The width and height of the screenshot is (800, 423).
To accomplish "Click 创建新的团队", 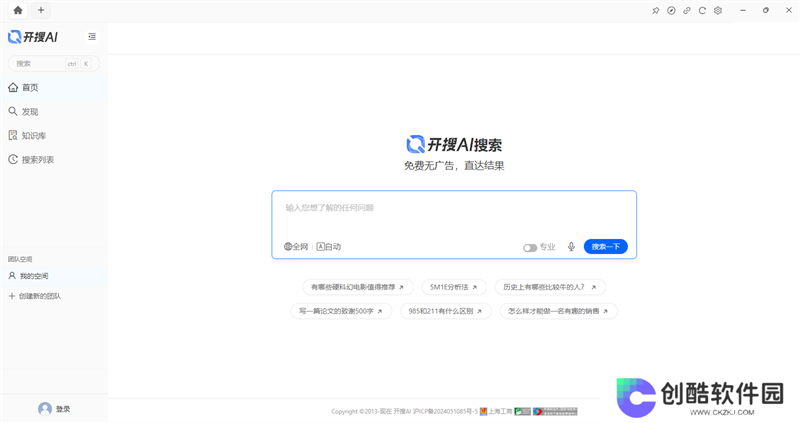I will coord(35,296).
